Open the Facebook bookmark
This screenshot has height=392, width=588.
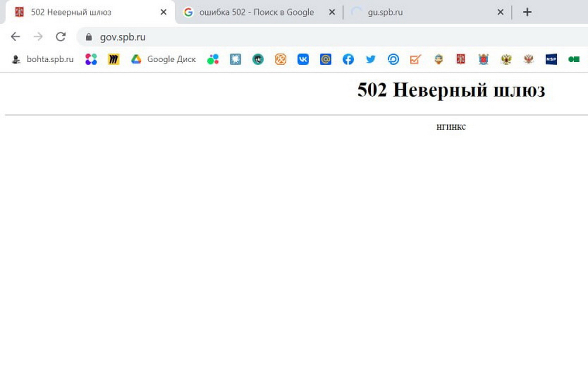point(348,59)
